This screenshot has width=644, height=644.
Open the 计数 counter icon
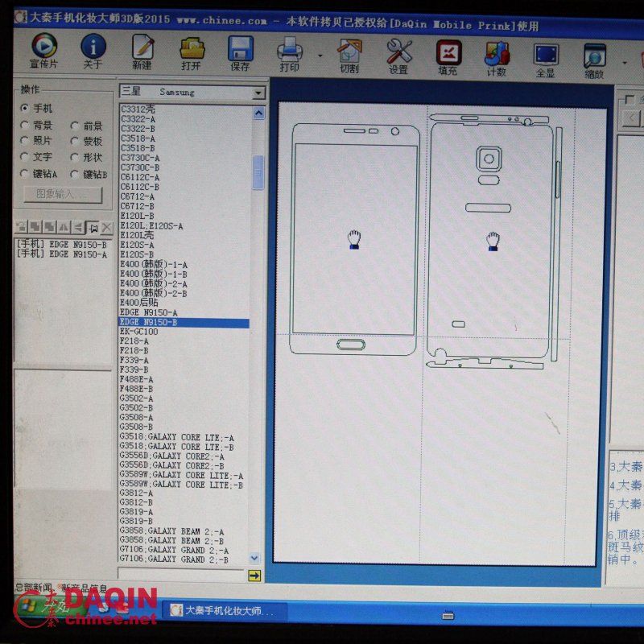click(497, 59)
